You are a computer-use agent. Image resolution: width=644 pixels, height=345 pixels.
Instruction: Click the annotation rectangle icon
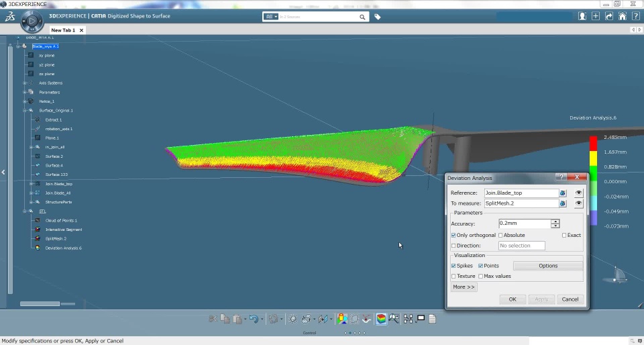pos(421,318)
